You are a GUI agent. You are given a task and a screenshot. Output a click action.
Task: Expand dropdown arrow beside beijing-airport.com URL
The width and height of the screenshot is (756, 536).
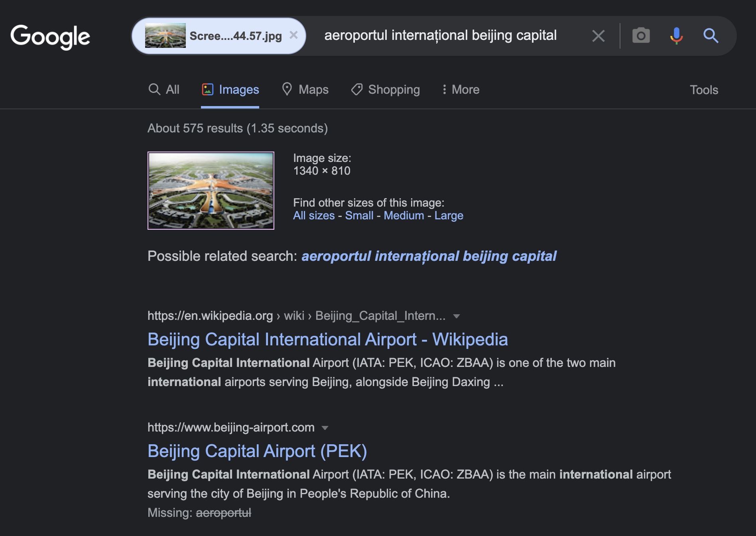[x=325, y=428]
